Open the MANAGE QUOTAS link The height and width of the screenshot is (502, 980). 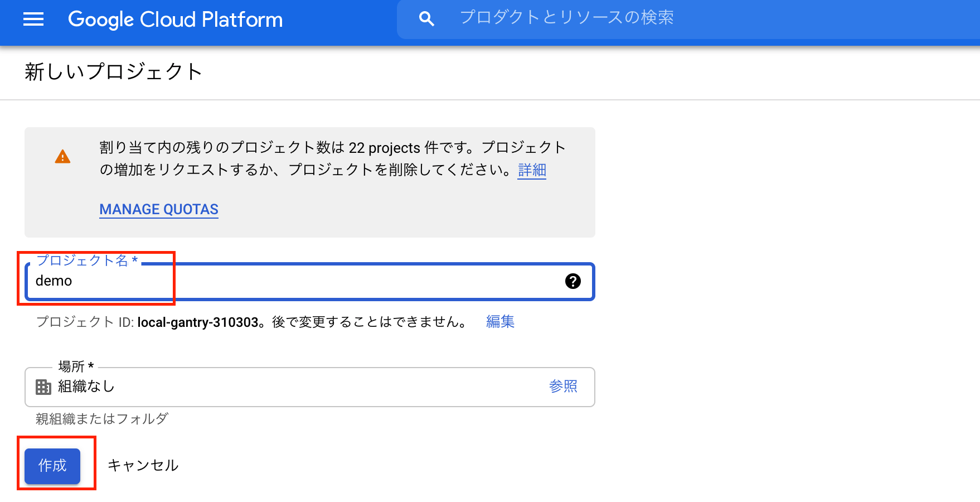(x=159, y=209)
